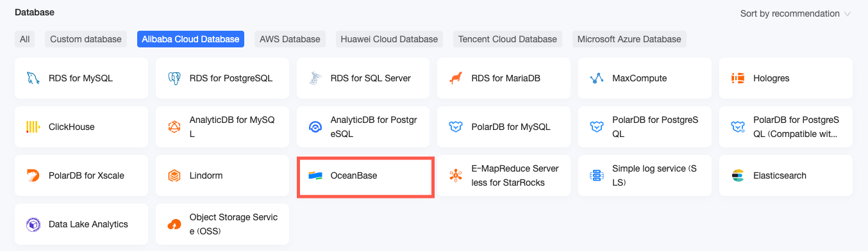
Task: Switch to the All database tab
Action: pyautogui.click(x=24, y=39)
